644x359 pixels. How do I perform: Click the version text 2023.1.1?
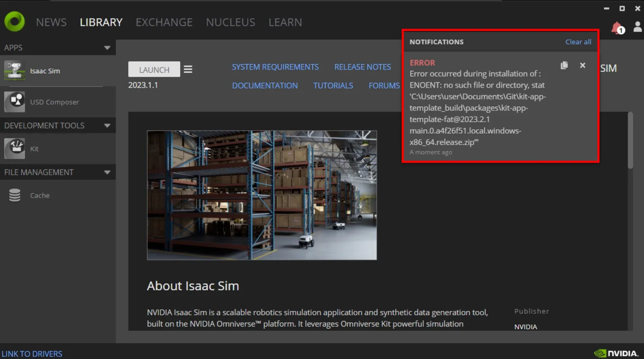[143, 85]
